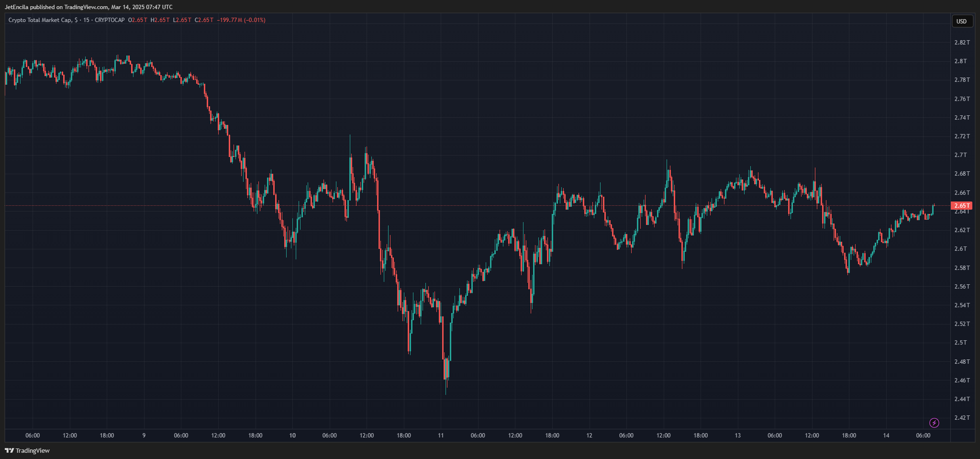Click the highlighted 2.65T current price label
The width and height of the screenshot is (980, 459).
click(961, 206)
